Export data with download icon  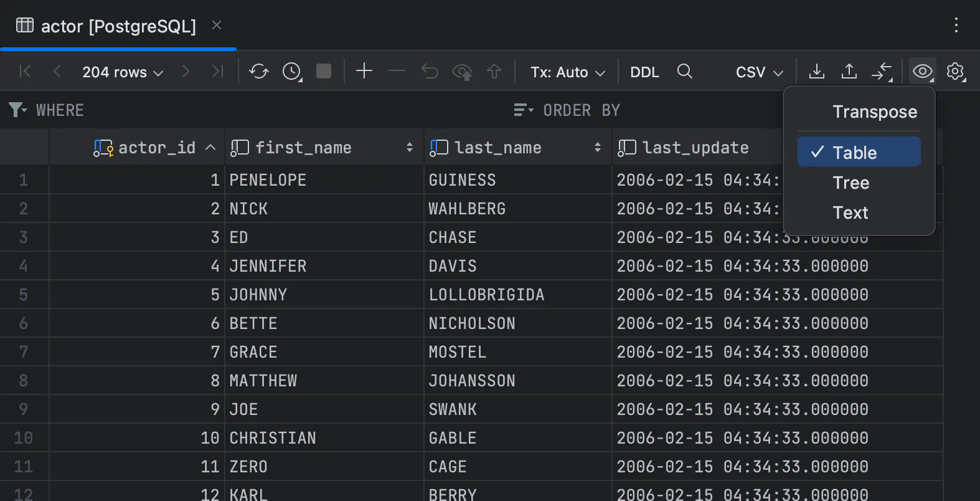(817, 72)
